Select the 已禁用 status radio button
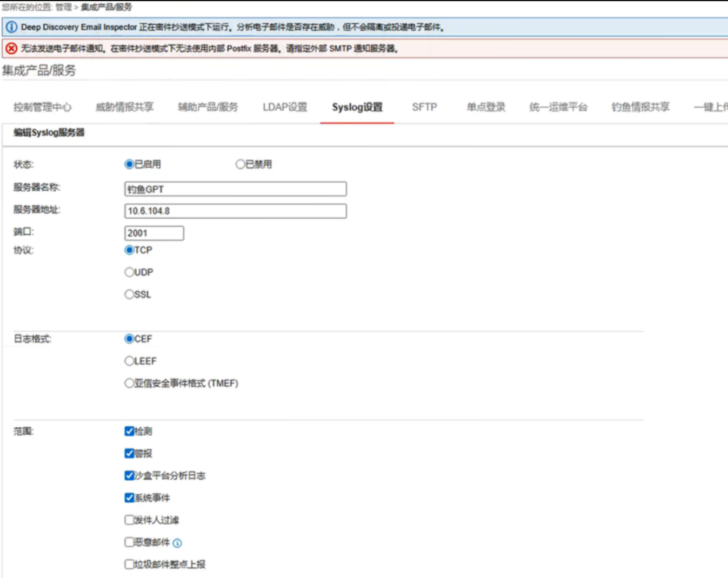Viewport: 728px width, 578px height. pos(240,164)
